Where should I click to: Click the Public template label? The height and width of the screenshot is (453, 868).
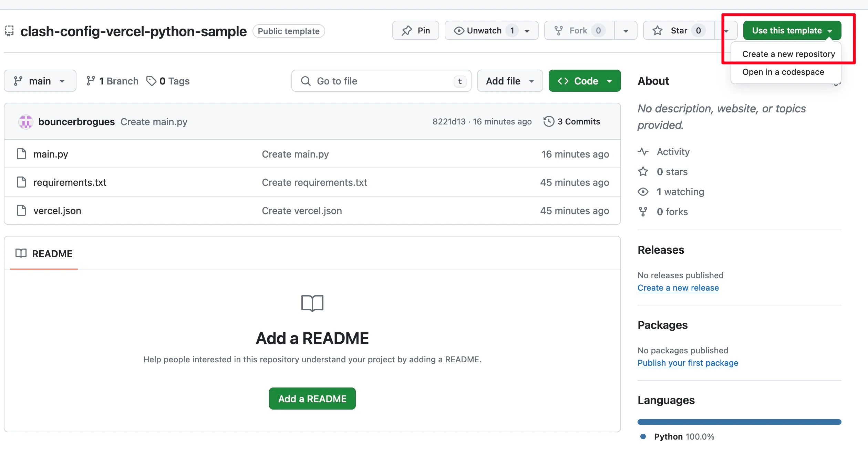289,31
